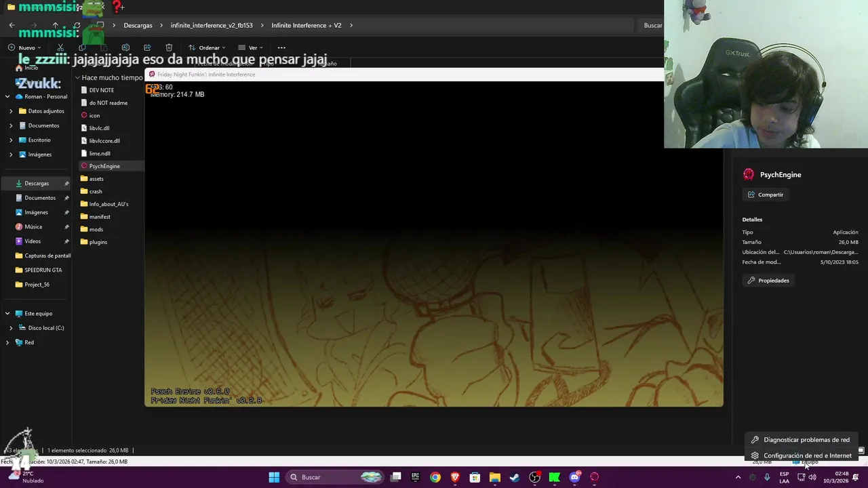Refresh the current folder view
Image resolution: width=868 pixels, height=488 pixels.
[x=77, y=25]
